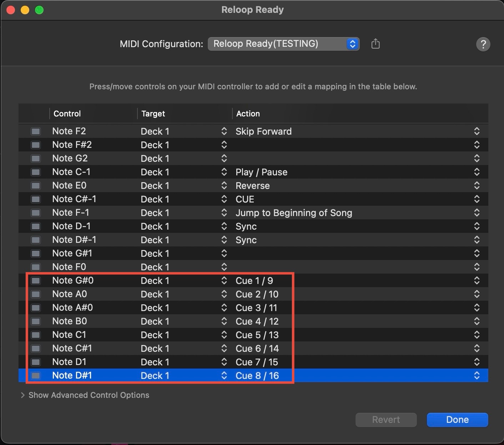Click the indicator icon for Note F2
The image size is (504, 445).
[36, 131]
